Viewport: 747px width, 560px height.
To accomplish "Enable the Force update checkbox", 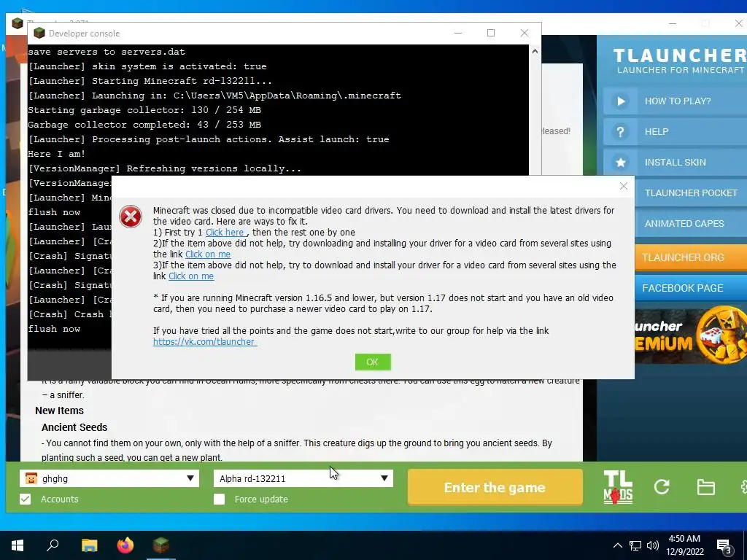I will click(x=219, y=499).
